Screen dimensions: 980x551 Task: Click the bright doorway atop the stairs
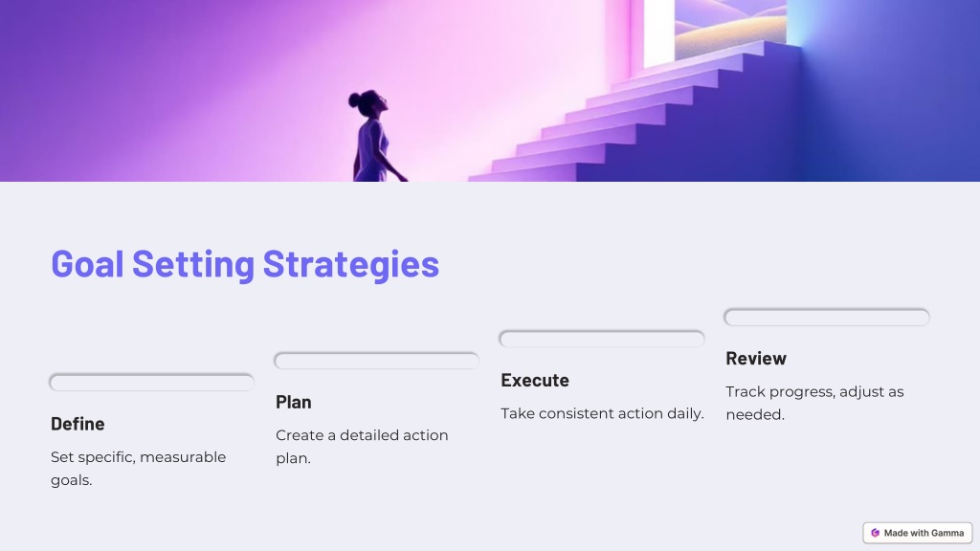(x=658, y=32)
